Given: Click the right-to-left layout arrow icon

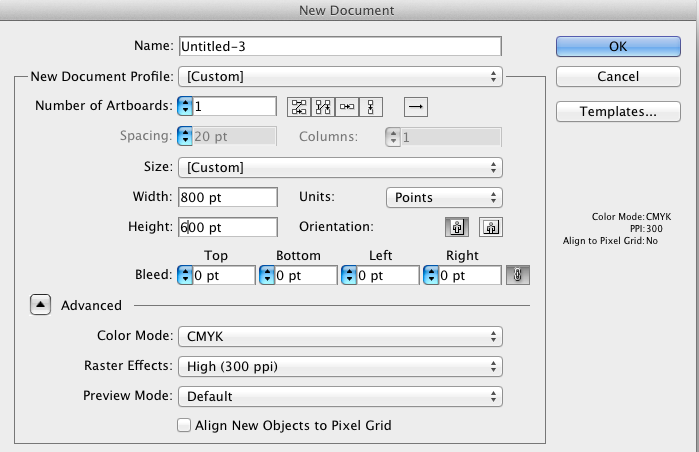Looking at the screenshot, I should (x=416, y=106).
